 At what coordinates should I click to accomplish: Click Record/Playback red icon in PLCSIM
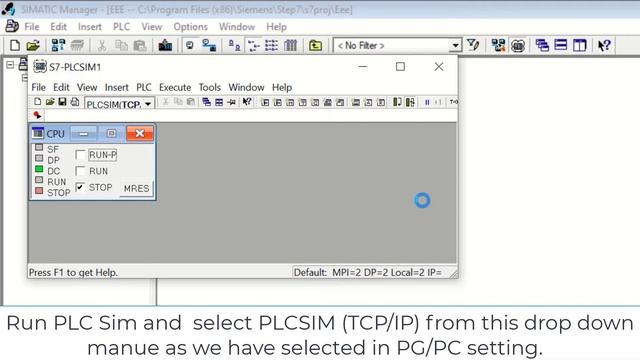37,115
